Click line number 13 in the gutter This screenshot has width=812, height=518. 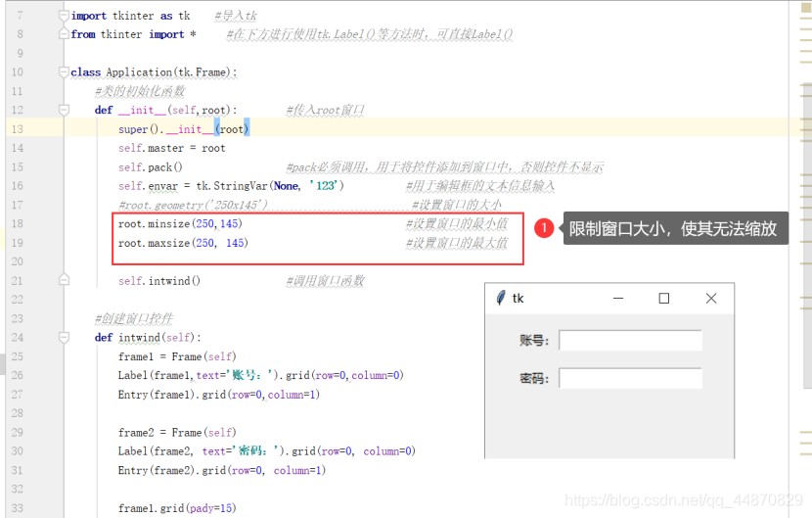[17, 129]
